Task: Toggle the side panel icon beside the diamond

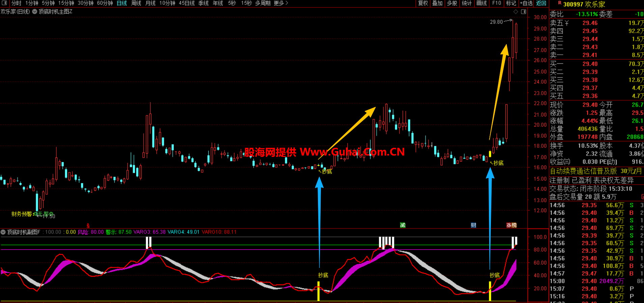Action: coord(523,12)
